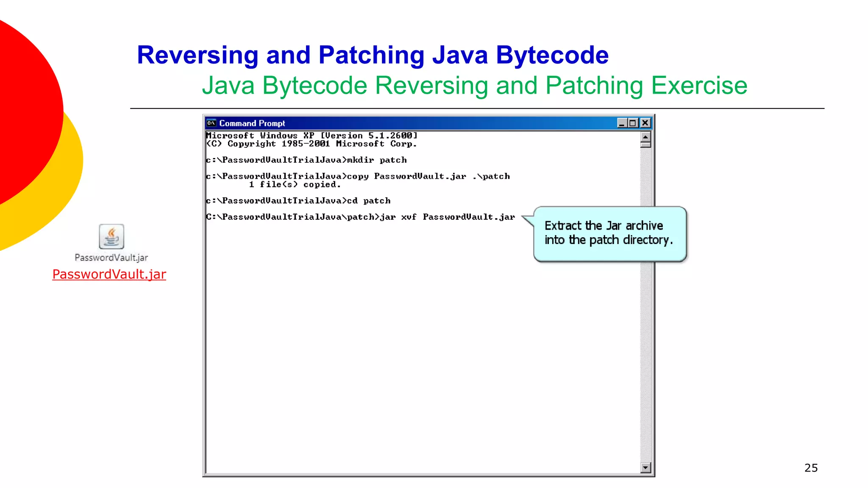Screen dimensions: 868x488
Task: Click the PasswordVault.jar Java file icon
Action: point(111,236)
